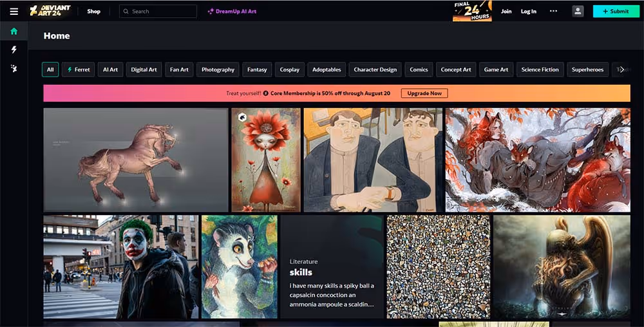Select the Cosplay tag
Image resolution: width=644 pixels, height=327 pixels.
290,70
